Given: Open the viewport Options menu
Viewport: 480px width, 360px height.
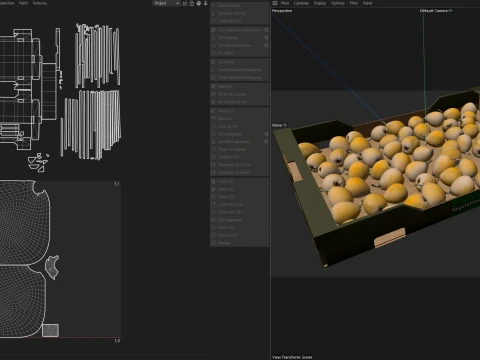Looking at the screenshot, I should [338, 3].
